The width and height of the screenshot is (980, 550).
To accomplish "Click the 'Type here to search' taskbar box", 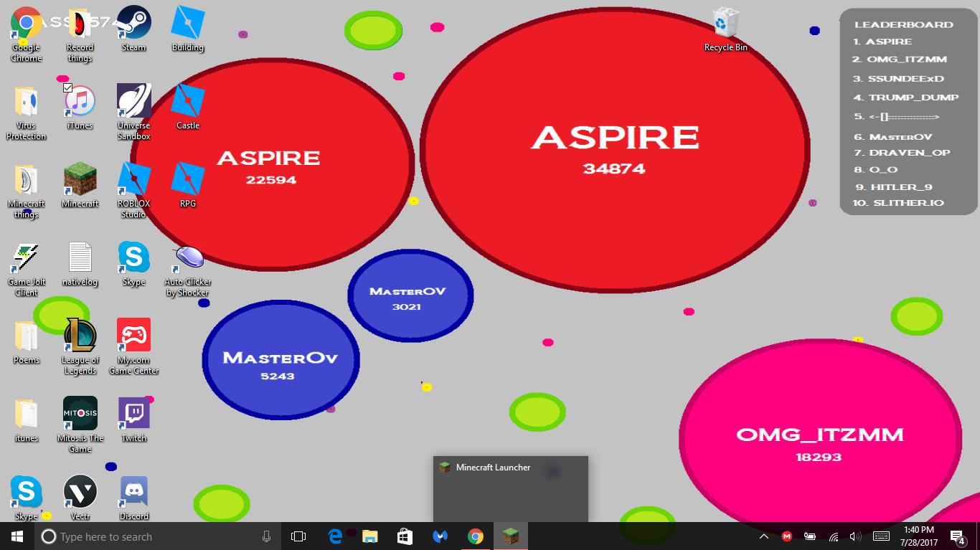I will pyautogui.click(x=158, y=536).
